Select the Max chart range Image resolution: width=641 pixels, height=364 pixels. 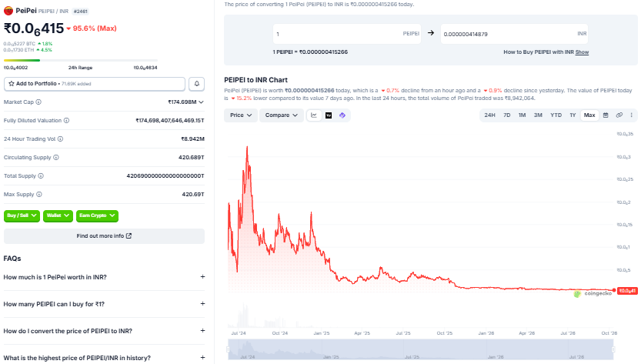click(589, 115)
